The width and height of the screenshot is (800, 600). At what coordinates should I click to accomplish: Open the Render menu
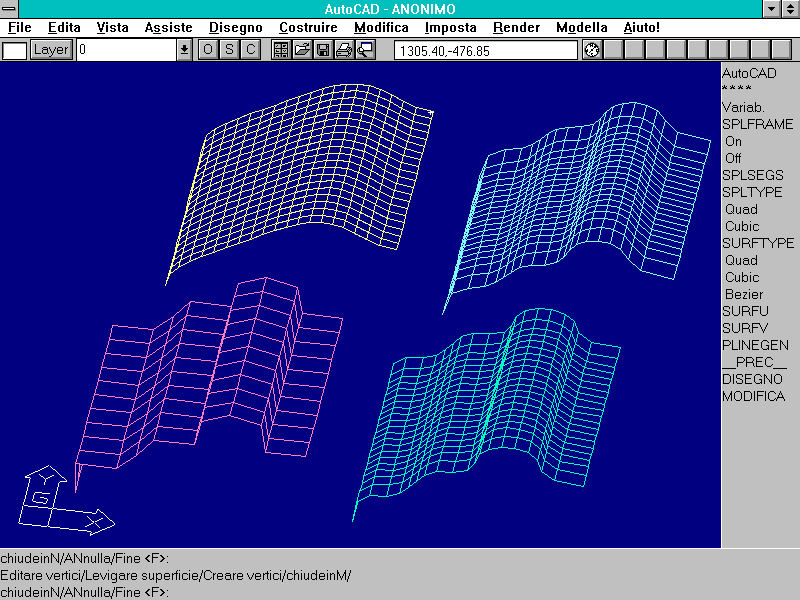(516, 27)
